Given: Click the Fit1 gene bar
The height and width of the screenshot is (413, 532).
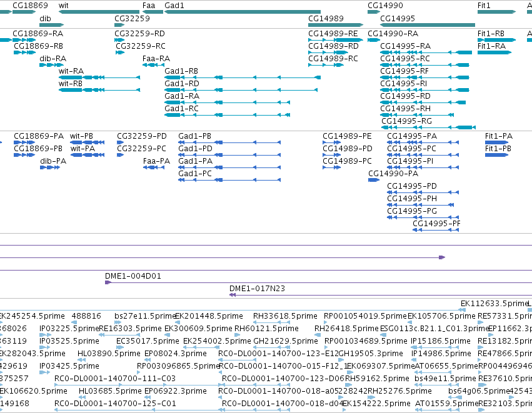Looking at the screenshot, I should coord(497,12).
